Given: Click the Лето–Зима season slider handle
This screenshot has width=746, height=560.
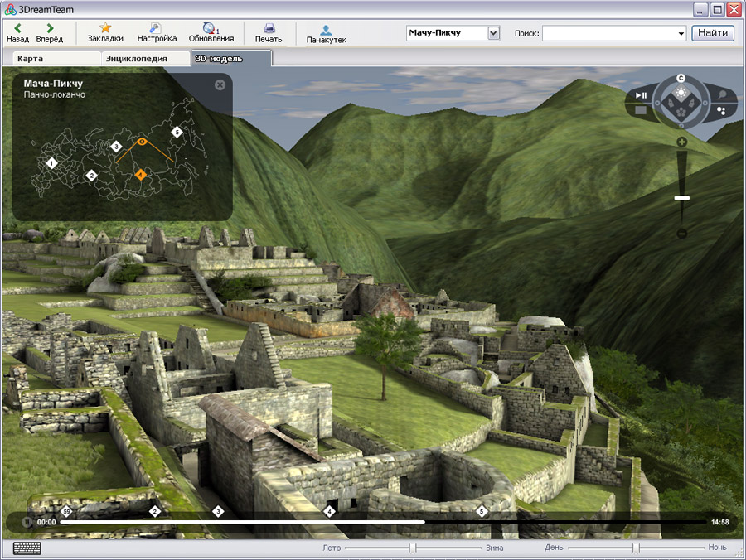Looking at the screenshot, I should click(412, 548).
